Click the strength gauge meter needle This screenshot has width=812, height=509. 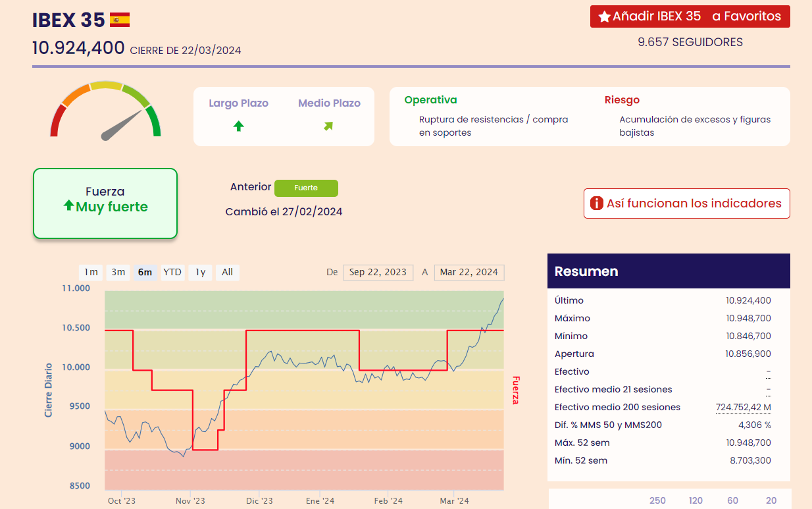click(122, 125)
